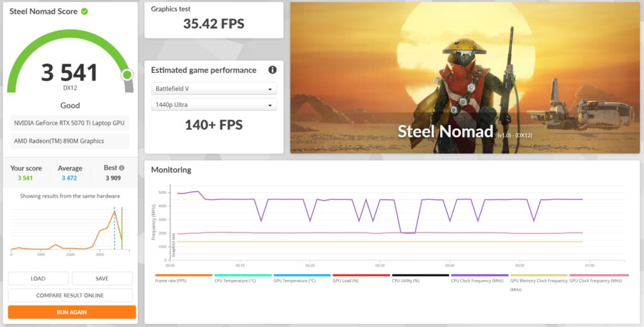Click the AMD Radeon(TM) 890M Graphics entry
The height and width of the screenshot is (327, 644).
(70, 141)
